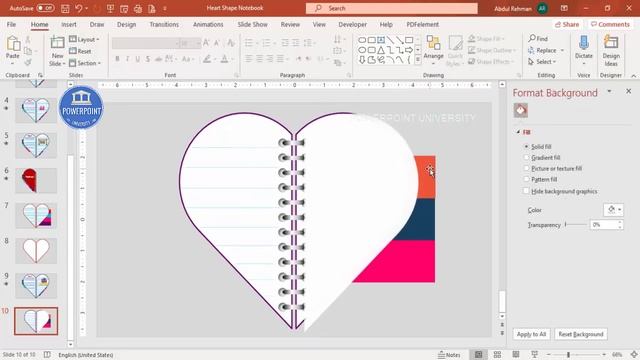Open the View tab
This screenshot has width=640, height=360.
click(319, 24)
